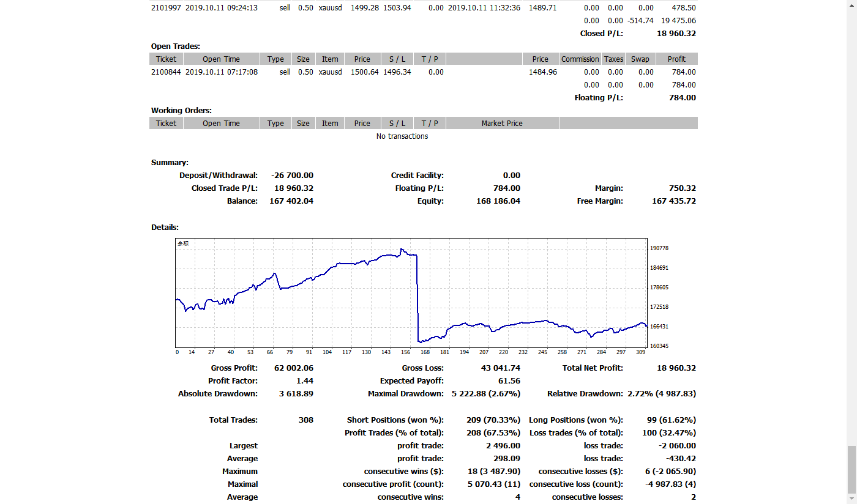857x504 pixels.
Task: Click the Open Time header in Working Orders
Action: coord(221,124)
